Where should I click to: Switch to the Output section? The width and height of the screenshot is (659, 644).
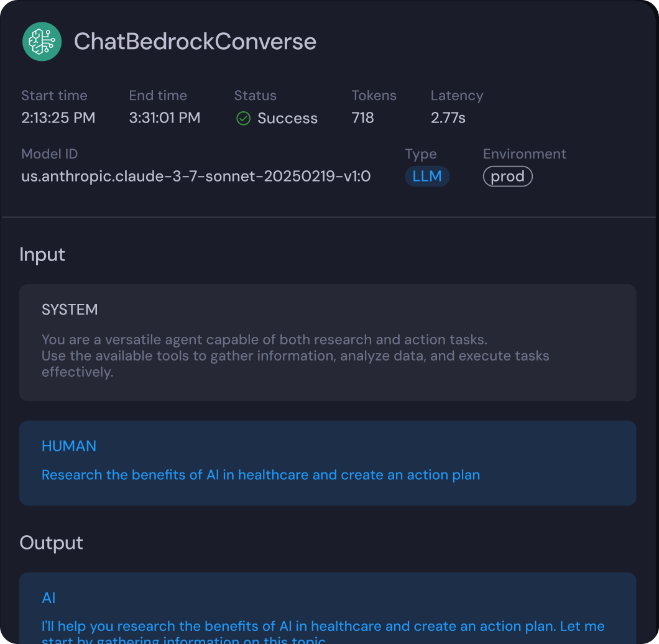point(51,542)
